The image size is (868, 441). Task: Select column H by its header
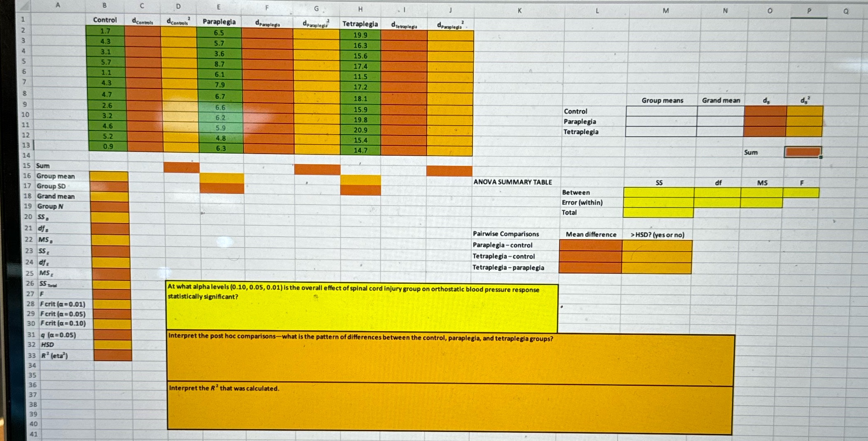coord(360,9)
